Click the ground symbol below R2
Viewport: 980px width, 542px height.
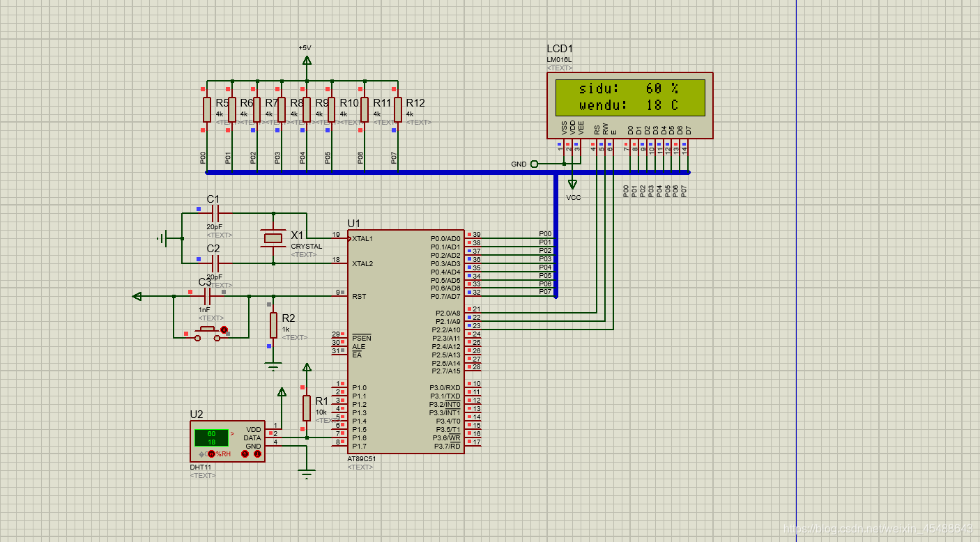click(273, 365)
